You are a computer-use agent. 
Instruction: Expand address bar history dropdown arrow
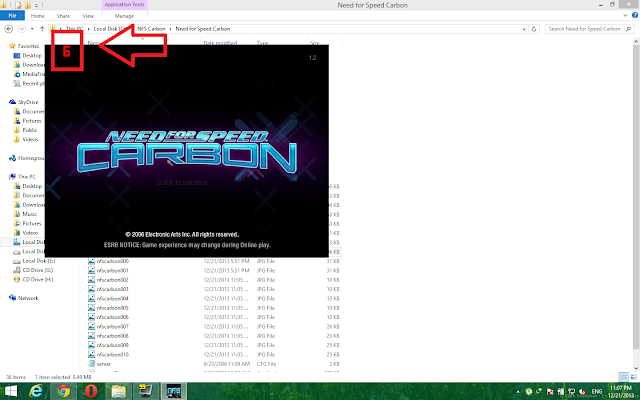[524, 29]
